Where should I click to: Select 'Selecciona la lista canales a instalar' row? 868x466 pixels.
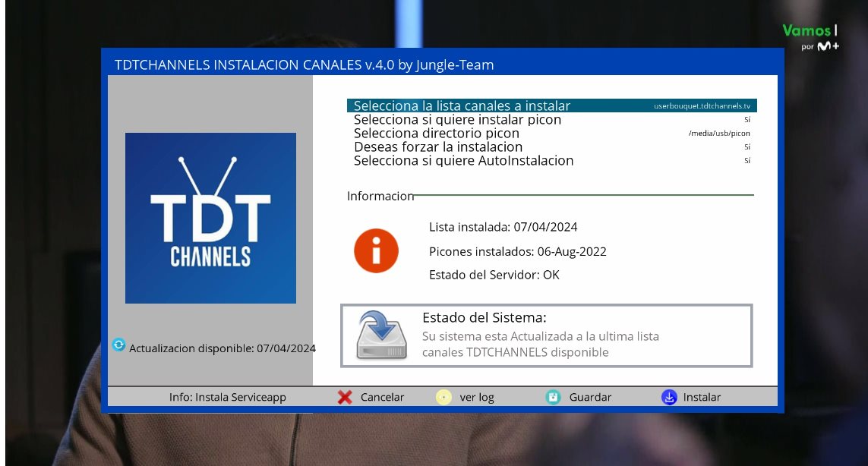coord(462,106)
